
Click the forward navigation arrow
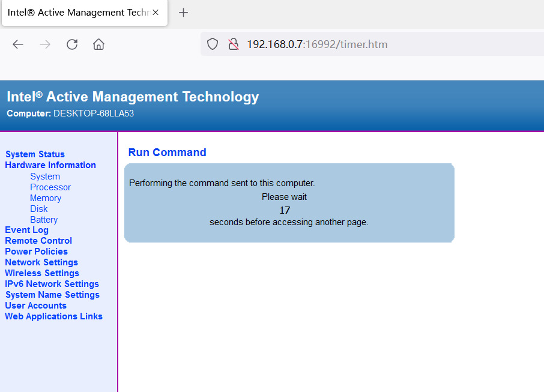(44, 44)
